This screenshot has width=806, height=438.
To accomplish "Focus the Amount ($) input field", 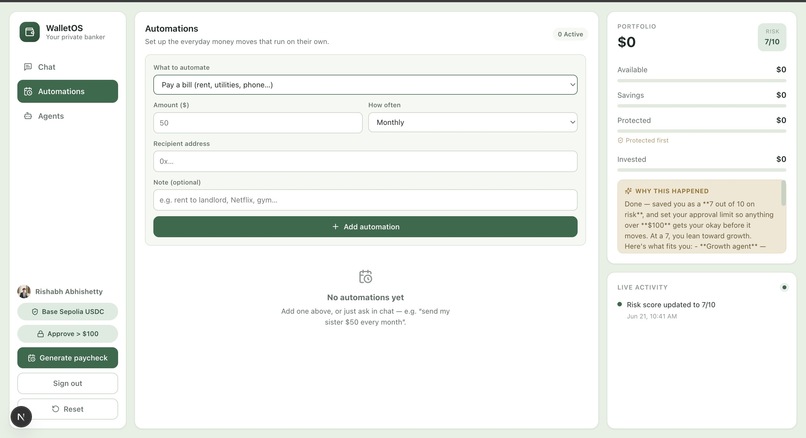I will click(258, 123).
